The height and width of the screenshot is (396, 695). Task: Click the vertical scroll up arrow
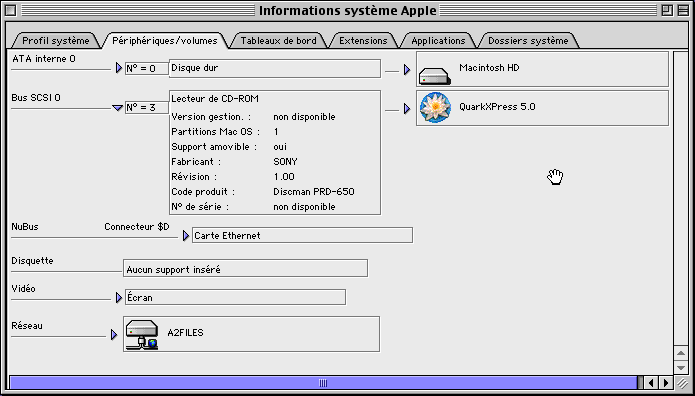coord(680,353)
